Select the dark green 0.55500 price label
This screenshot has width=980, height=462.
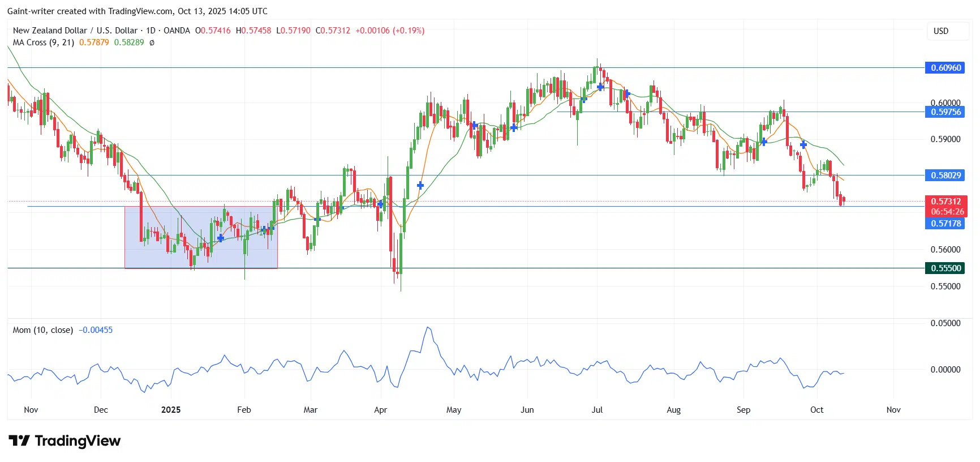point(945,268)
